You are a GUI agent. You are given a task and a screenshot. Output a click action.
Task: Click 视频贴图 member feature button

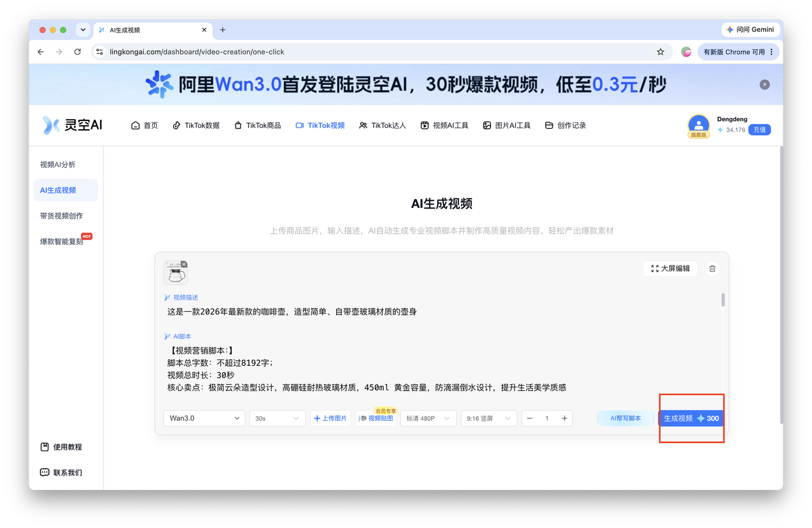[376, 418]
